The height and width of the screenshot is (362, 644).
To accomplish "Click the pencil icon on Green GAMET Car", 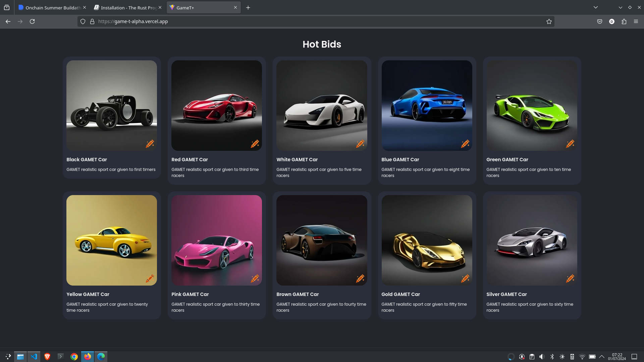I will point(570,144).
